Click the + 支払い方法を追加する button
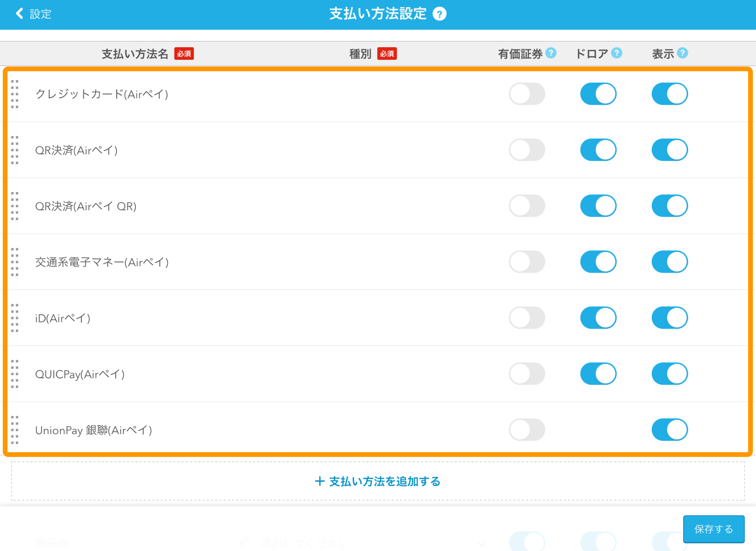 [378, 481]
